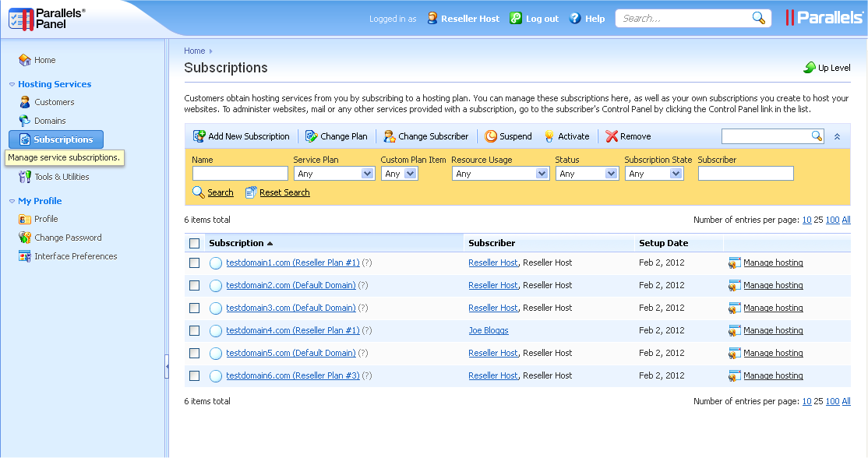Click the Interface Preferences icon
Image resolution: width=868 pixels, height=458 pixels.
[25, 257]
